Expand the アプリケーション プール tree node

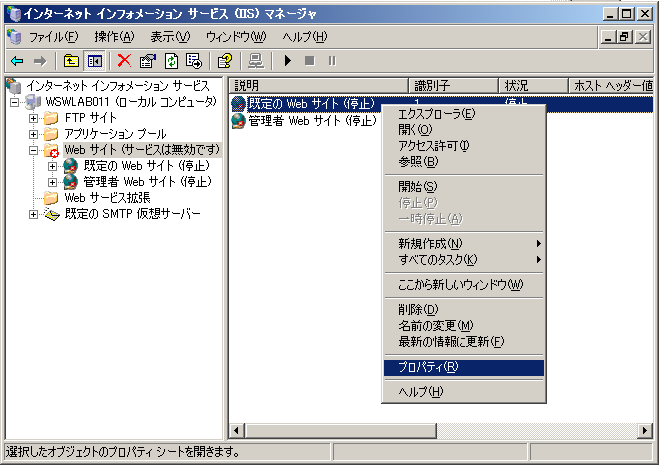tap(33, 134)
